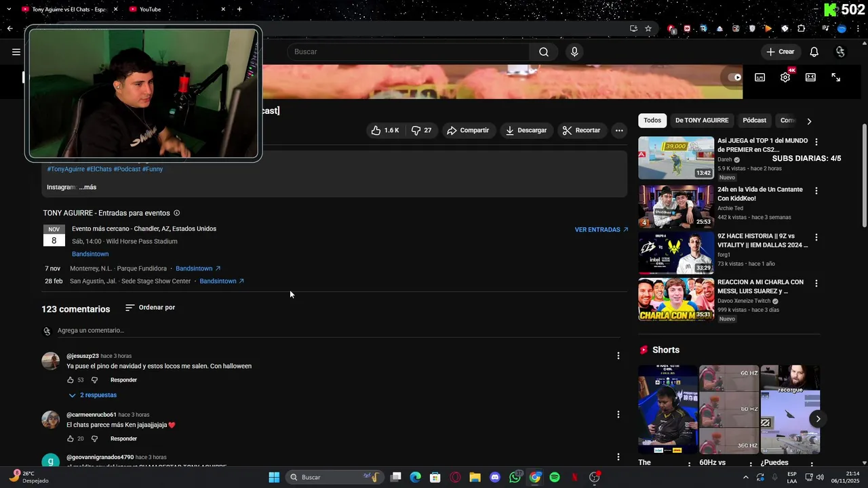Dislike the video showing 27 dislikes
The height and width of the screenshot is (488, 868).
(x=422, y=130)
